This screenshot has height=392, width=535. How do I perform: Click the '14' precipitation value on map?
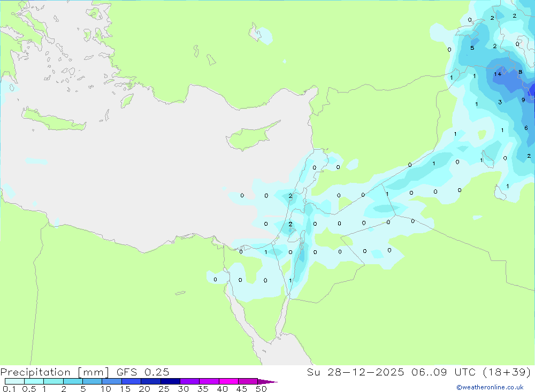coord(498,74)
